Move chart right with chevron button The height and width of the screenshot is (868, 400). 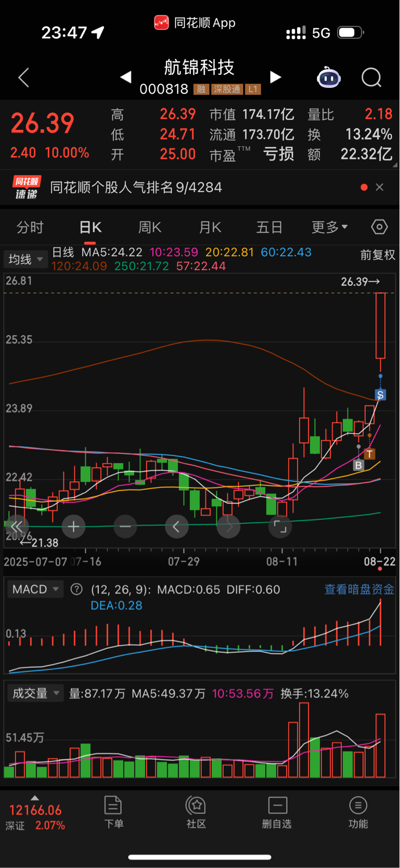coord(228,527)
